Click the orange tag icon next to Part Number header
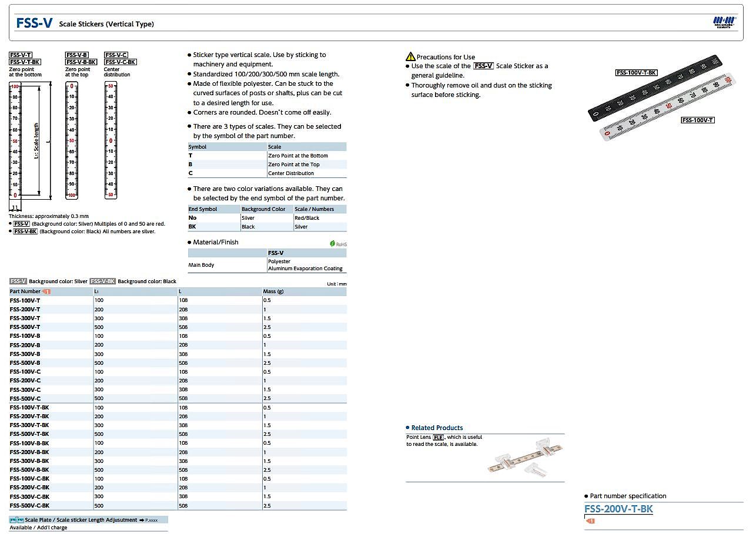 (46, 291)
